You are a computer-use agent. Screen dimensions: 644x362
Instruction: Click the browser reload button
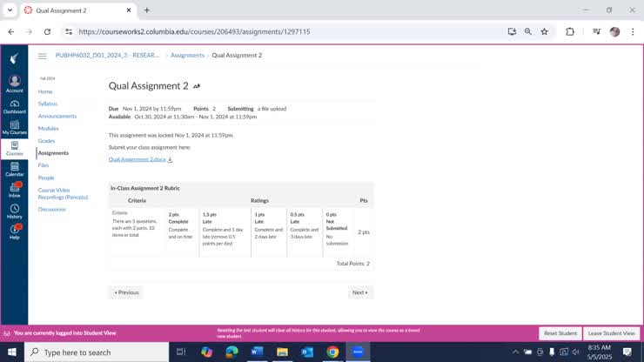coord(47,31)
